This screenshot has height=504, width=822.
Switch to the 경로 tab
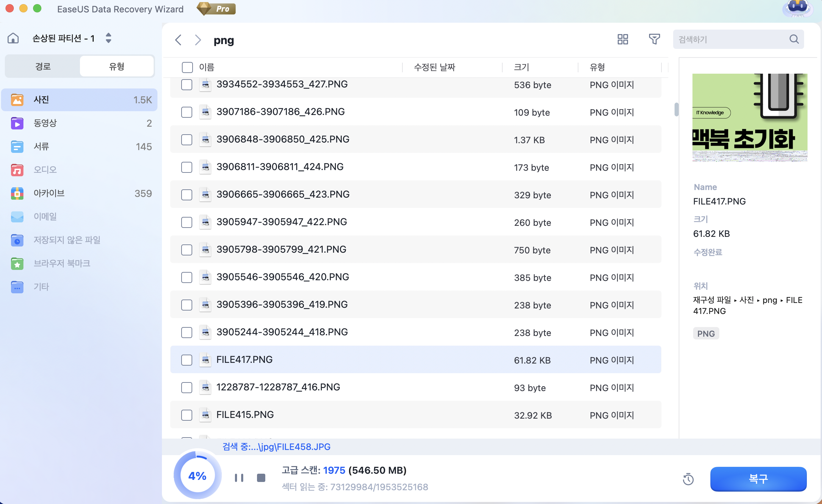click(x=43, y=66)
